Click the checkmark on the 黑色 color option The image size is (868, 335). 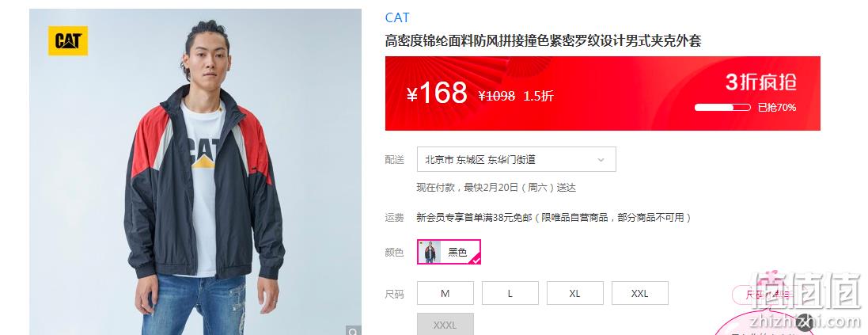click(x=476, y=259)
